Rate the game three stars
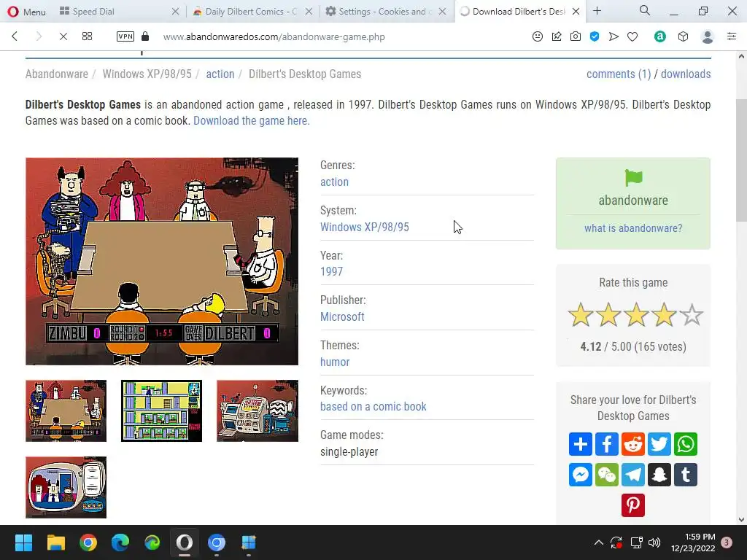Viewport: 747px width, 560px height. (636, 315)
